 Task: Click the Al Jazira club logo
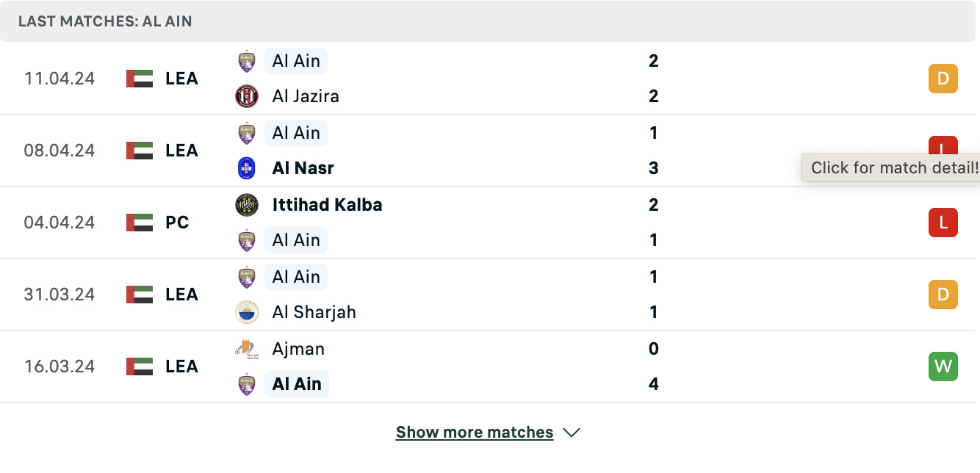pyautogui.click(x=247, y=96)
